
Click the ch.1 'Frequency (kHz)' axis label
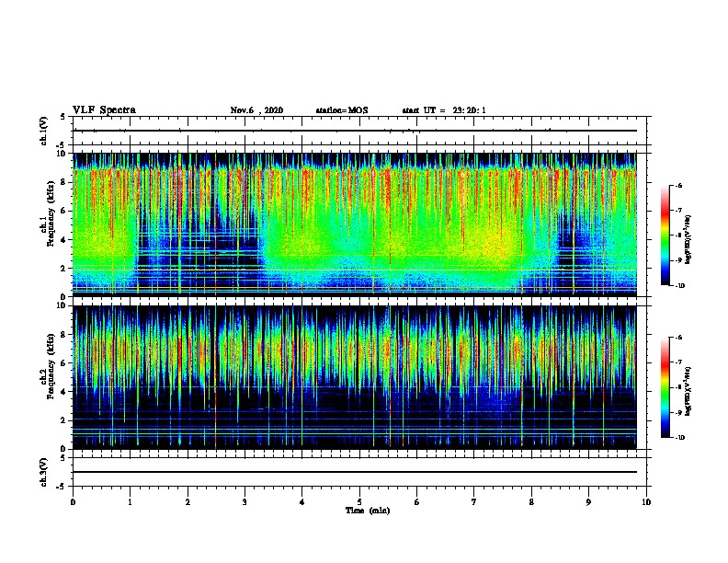pyautogui.click(x=51, y=214)
